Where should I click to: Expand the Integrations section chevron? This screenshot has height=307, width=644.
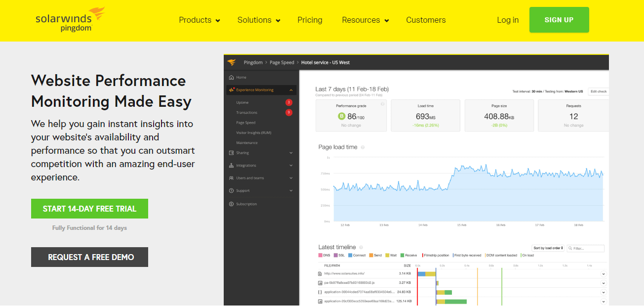[291, 166]
